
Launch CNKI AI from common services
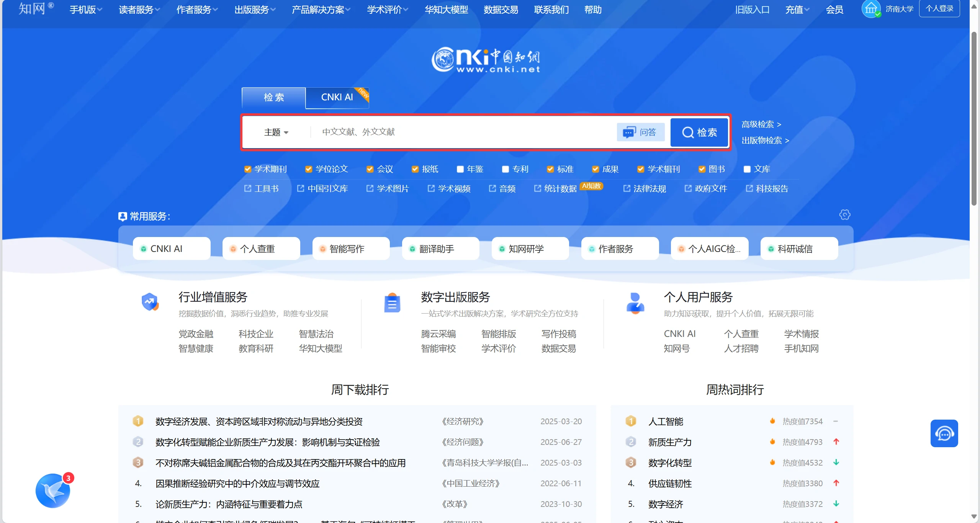(171, 248)
